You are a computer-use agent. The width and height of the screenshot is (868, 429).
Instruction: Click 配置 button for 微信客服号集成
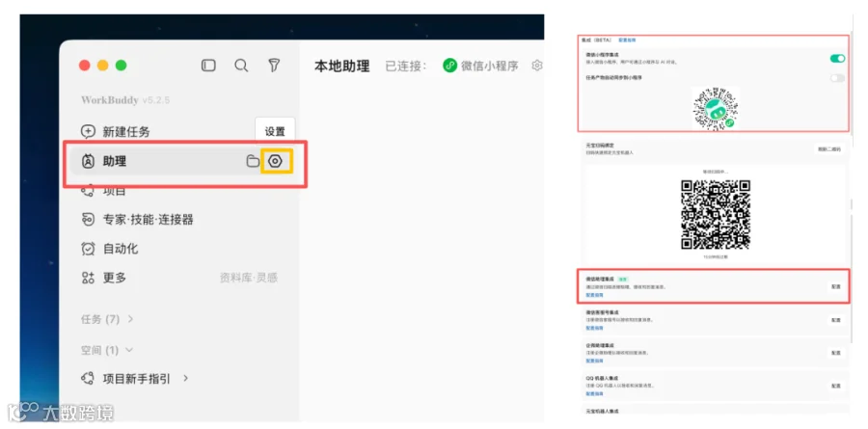click(836, 320)
